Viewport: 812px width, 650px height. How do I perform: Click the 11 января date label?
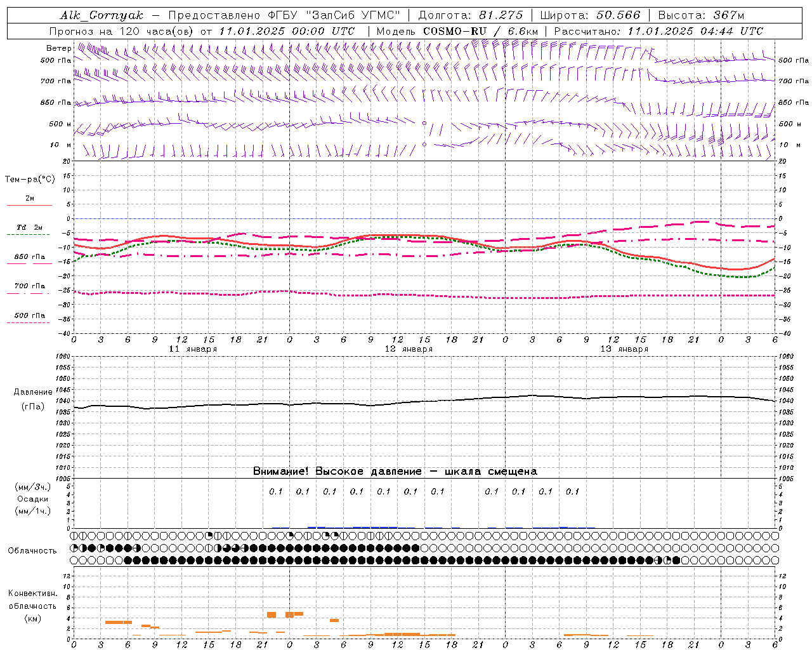(193, 349)
